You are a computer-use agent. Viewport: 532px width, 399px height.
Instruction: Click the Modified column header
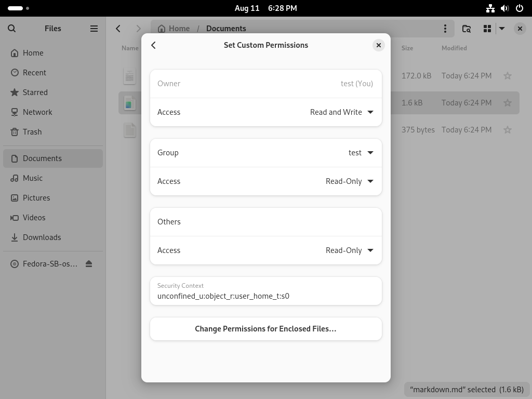pyautogui.click(x=454, y=48)
